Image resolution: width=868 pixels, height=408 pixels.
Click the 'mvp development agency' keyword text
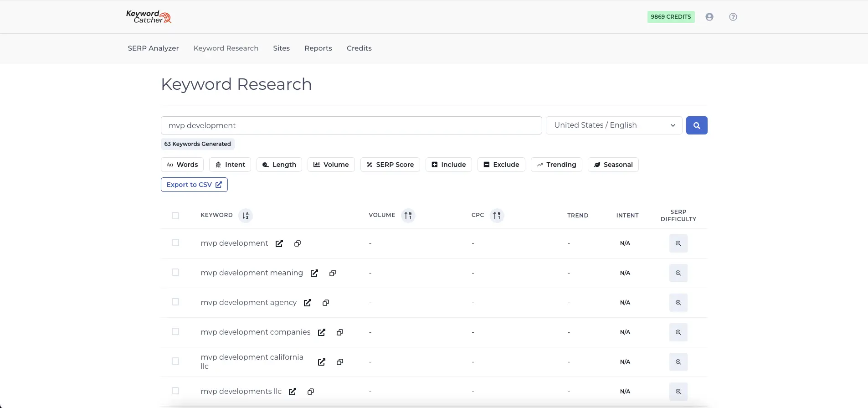pos(249,303)
